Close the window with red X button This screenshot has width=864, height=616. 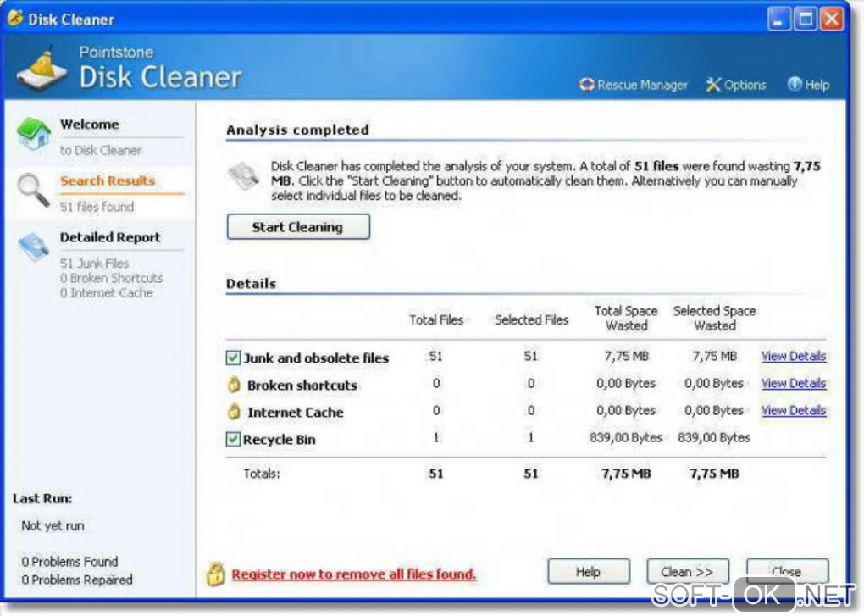(832, 19)
